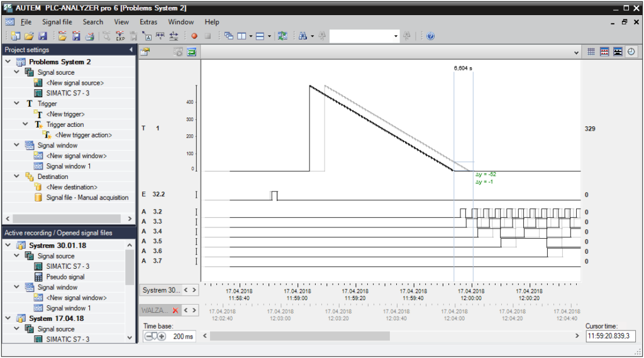Click the gray Stop recording button
Viewport: 644px width, 358px height.
tap(208, 36)
